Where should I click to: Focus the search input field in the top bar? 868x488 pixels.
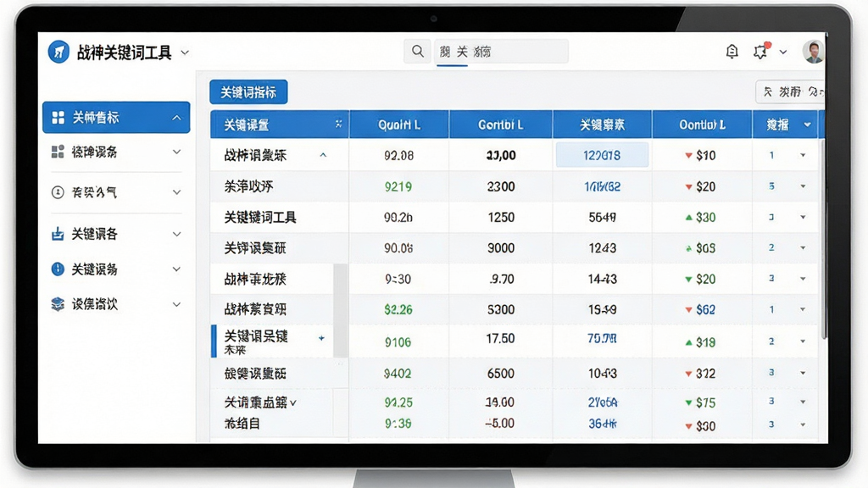click(x=501, y=52)
